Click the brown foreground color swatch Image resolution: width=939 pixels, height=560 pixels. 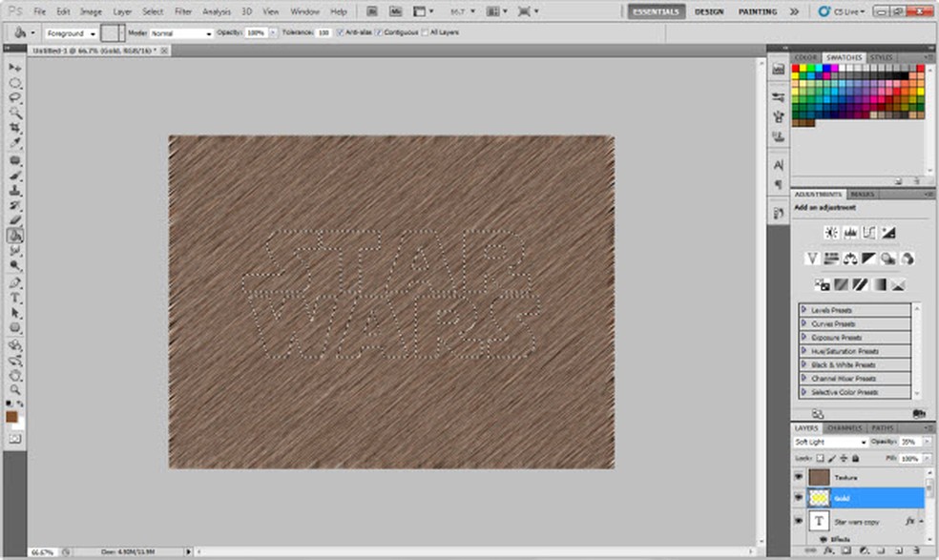tap(12, 417)
